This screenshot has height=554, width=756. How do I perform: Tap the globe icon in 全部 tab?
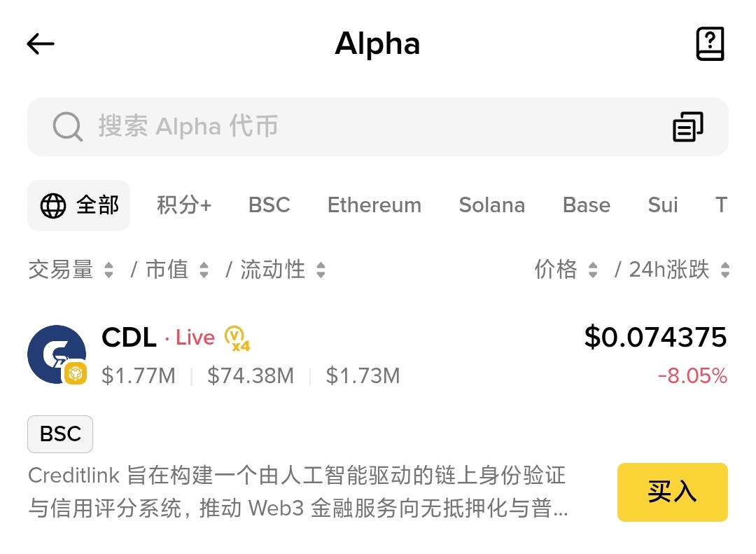click(x=53, y=206)
